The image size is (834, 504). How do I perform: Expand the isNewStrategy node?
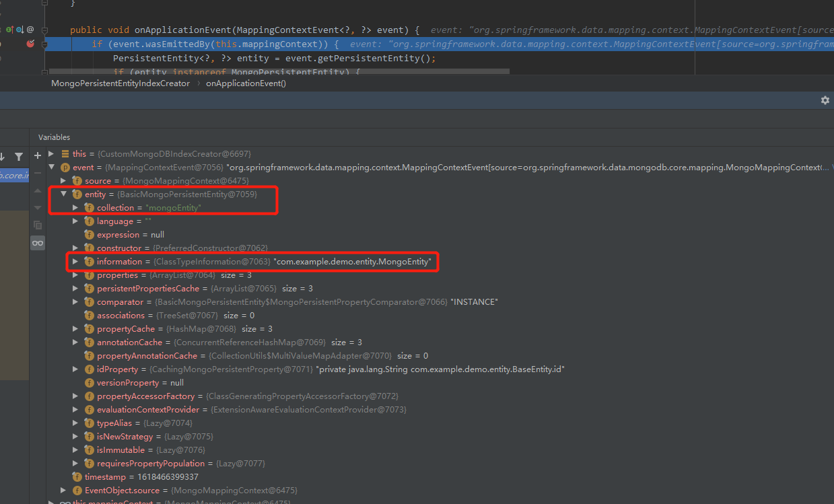click(75, 437)
